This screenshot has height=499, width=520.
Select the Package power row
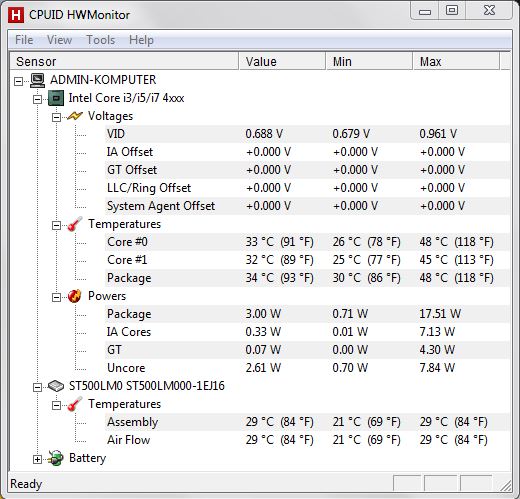[x=307, y=314]
